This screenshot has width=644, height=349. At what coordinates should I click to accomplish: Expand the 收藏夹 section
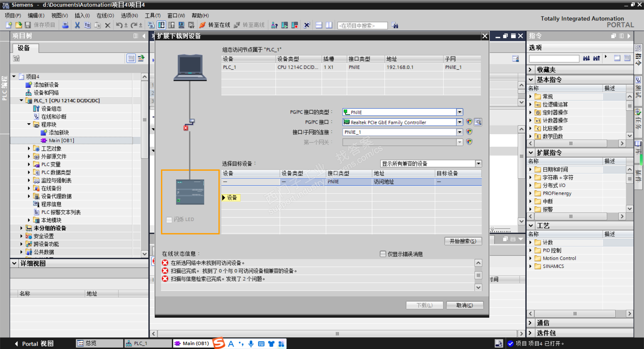coord(531,69)
